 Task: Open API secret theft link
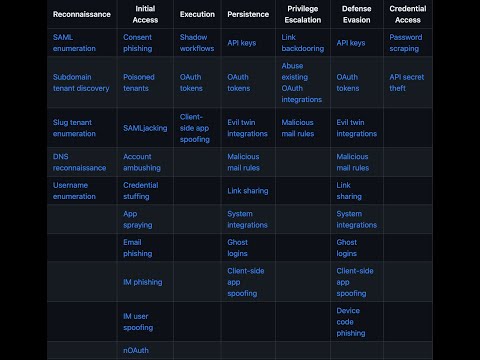pyautogui.click(x=407, y=83)
